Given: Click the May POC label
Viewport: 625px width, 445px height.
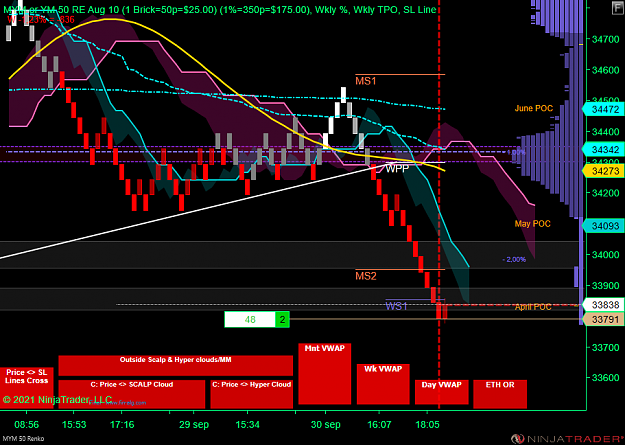Looking at the screenshot, I should click(x=532, y=224).
